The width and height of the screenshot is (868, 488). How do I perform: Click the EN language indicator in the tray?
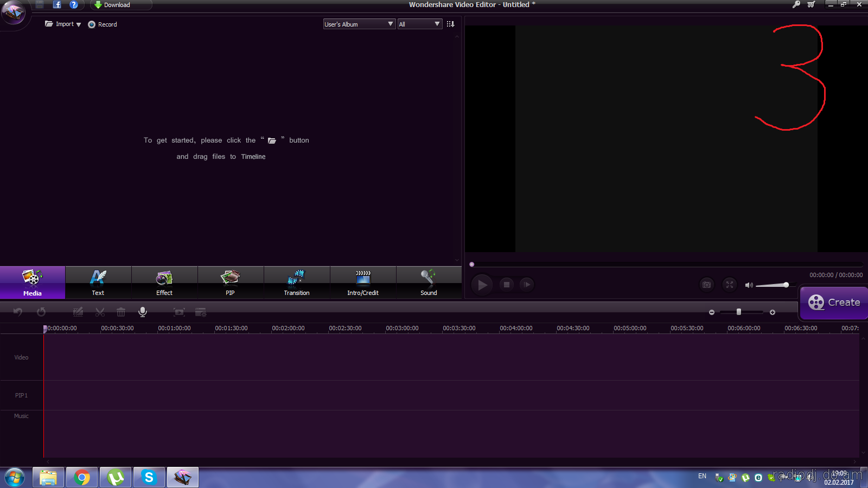pyautogui.click(x=703, y=476)
